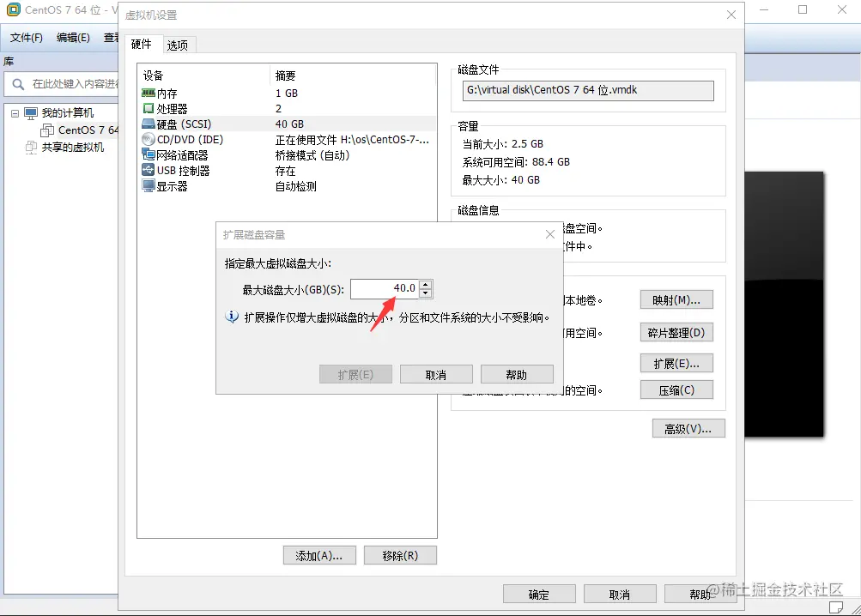Select the CD/DVD (IDE) row text

tap(190, 140)
